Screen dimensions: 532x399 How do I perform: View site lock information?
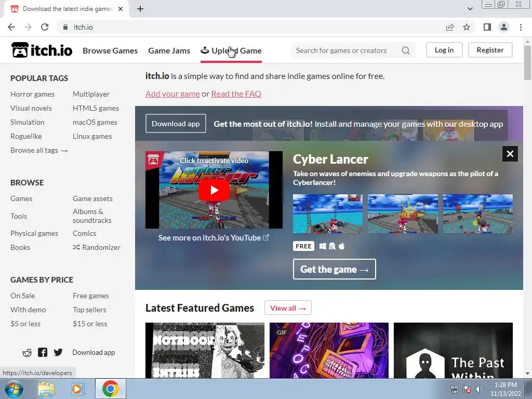(x=65, y=27)
